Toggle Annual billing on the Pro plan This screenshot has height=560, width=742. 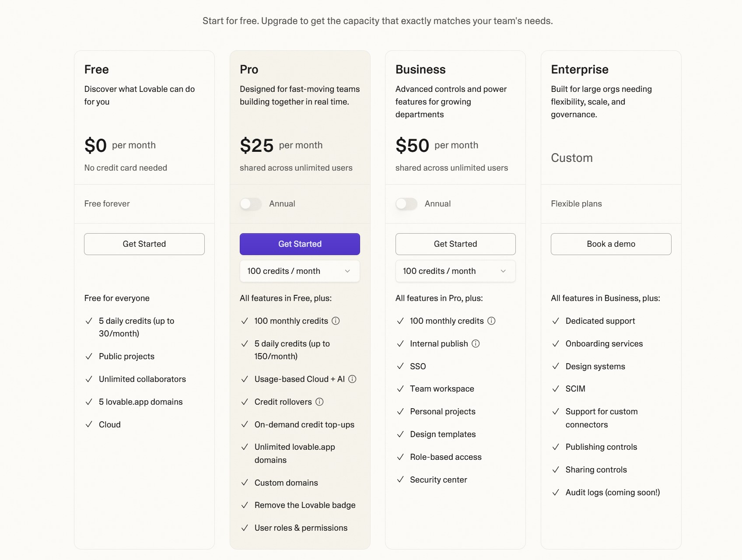251,204
